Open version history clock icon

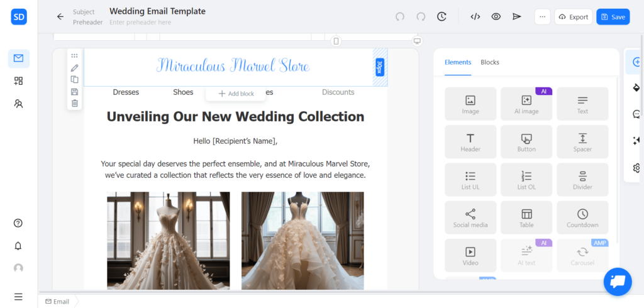pos(441,17)
